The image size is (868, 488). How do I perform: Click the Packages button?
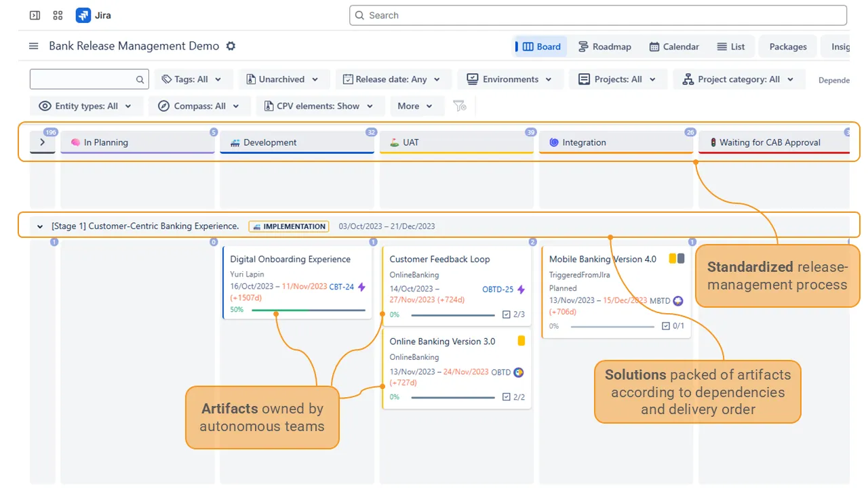787,47
